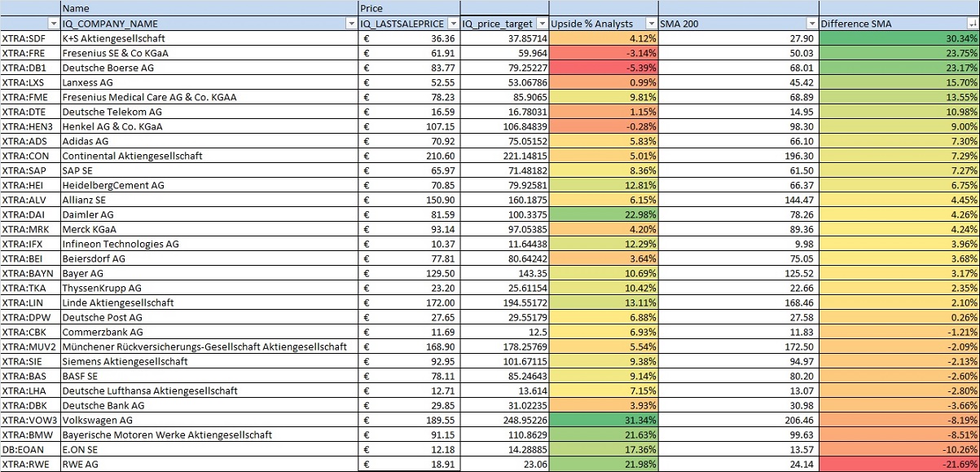Select Deutsche Telekom difference SMA 10.98%

point(899,112)
